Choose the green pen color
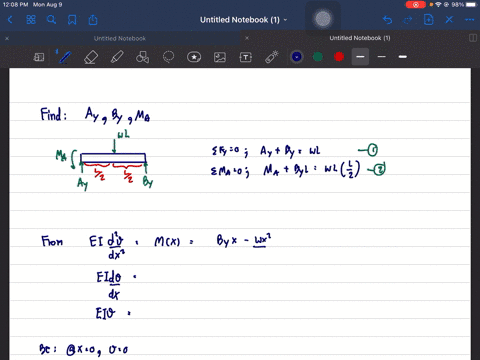Screen dimensions: 480x360 [x=318, y=57]
